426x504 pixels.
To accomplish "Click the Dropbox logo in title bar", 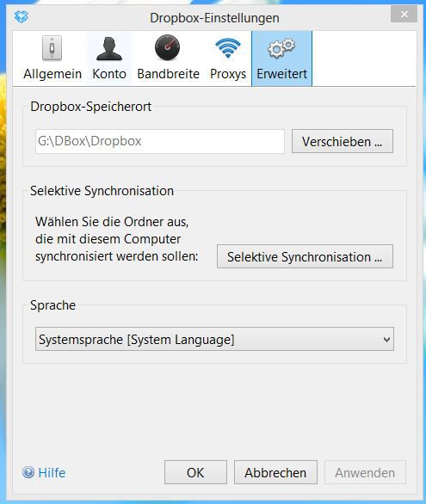I will pos(22,16).
